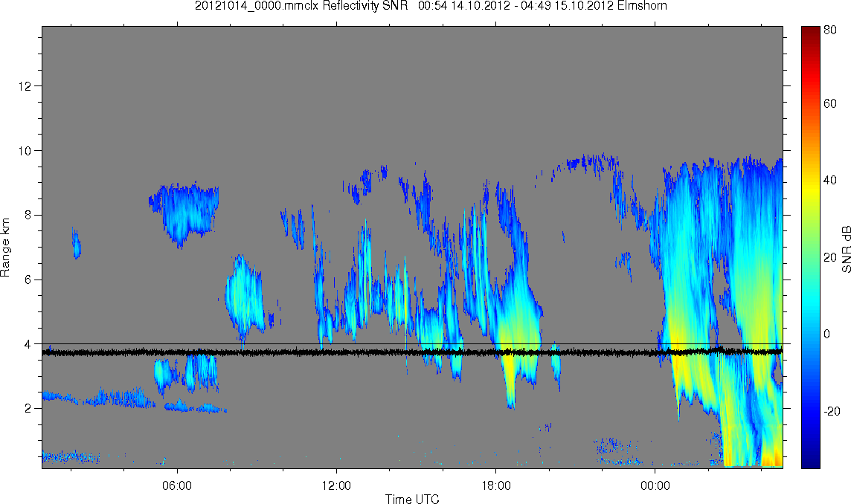This screenshot has width=851, height=504.
Task: Click the '12:00' time tick label
Action: (x=336, y=485)
